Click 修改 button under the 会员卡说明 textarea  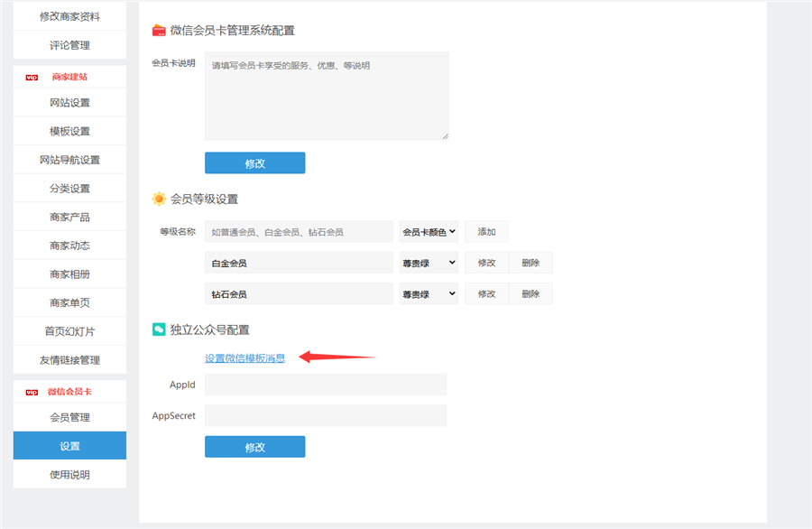point(254,163)
